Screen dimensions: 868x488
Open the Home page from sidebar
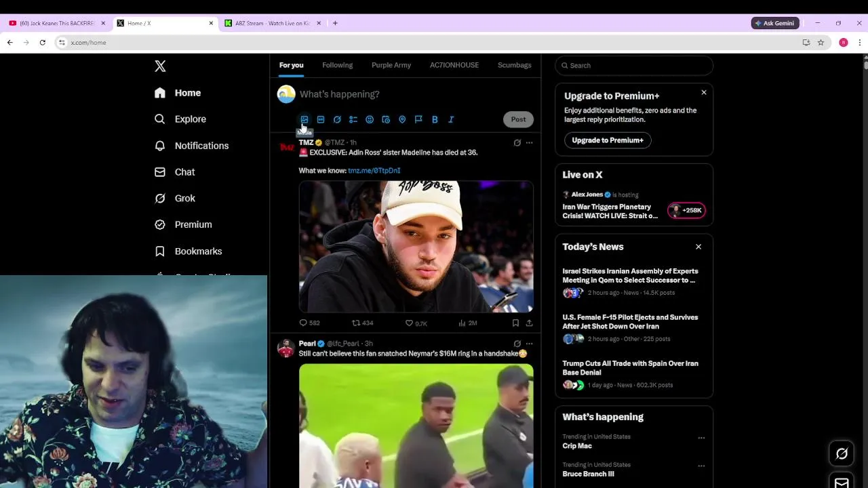(178, 93)
